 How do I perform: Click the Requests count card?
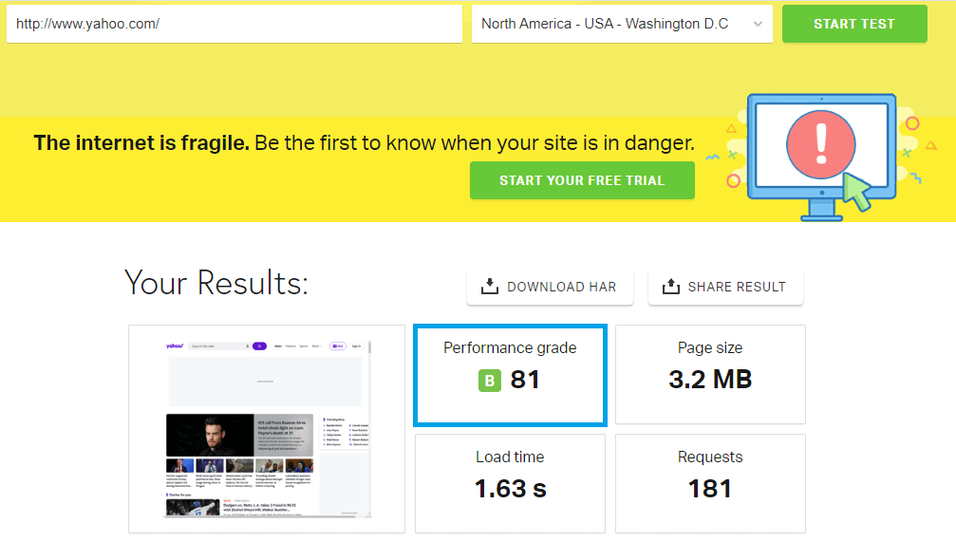(710, 483)
